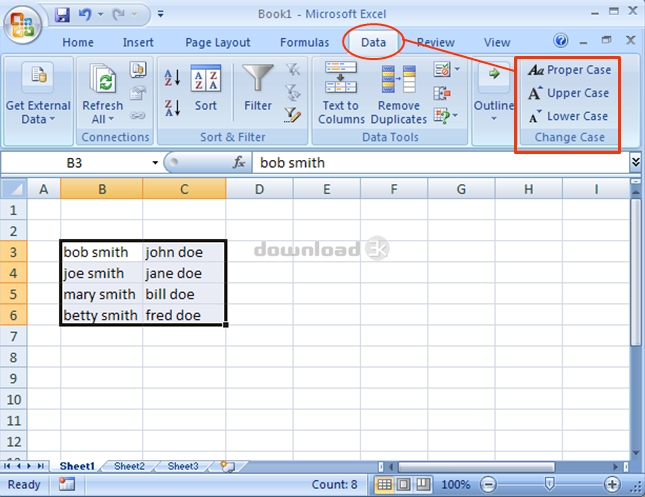Convert selection to Upper Case
This screenshot has height=497, width=645.
[568, 93]
